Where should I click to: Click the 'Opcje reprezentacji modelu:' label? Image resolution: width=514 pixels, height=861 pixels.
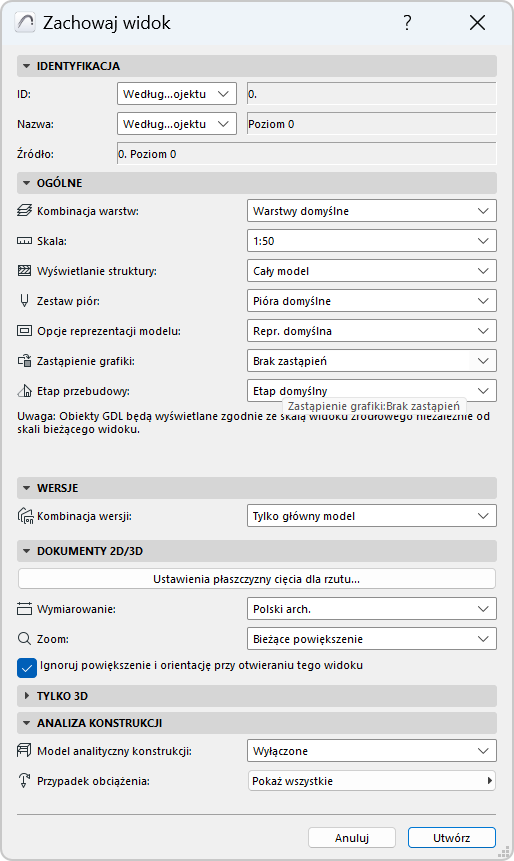point(109,331)
